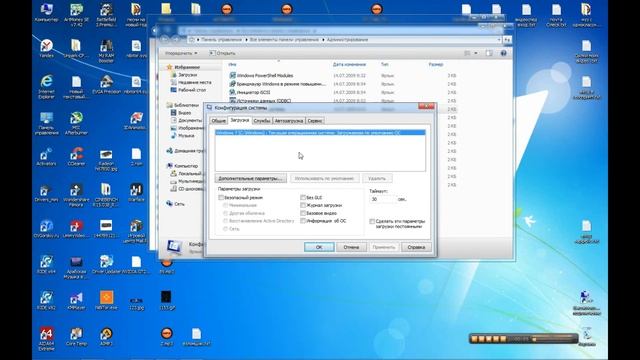Launch Core Temp from the desktop

pyautogui.click(x=76, y=336)
